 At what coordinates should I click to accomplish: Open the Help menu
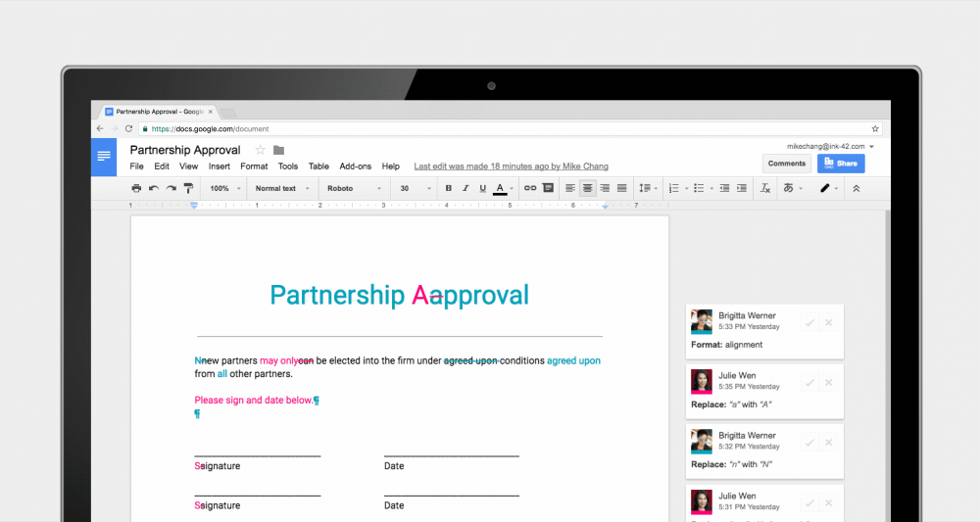391,166
